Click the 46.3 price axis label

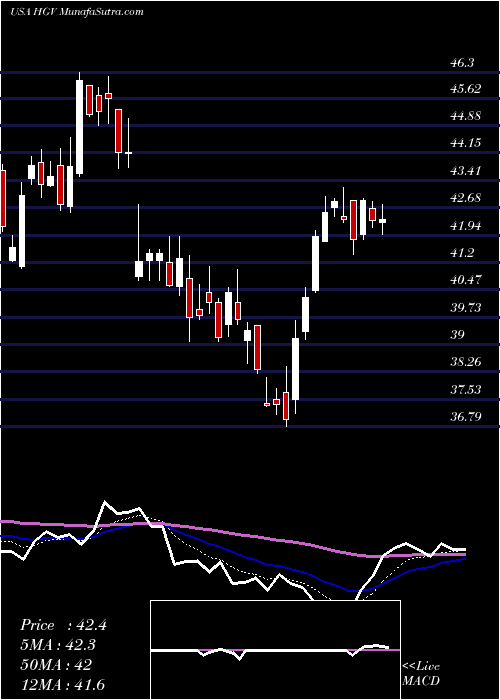[x=461, y=63]
